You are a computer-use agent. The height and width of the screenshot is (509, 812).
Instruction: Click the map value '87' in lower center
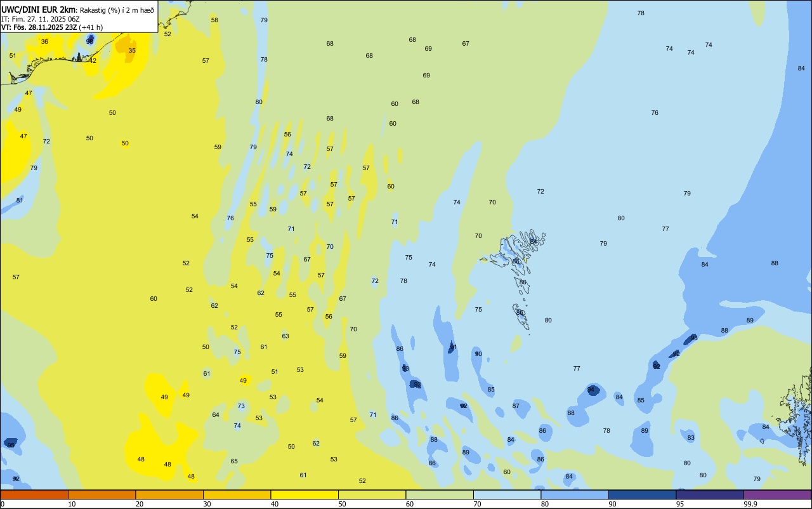(x=516, y=406)
